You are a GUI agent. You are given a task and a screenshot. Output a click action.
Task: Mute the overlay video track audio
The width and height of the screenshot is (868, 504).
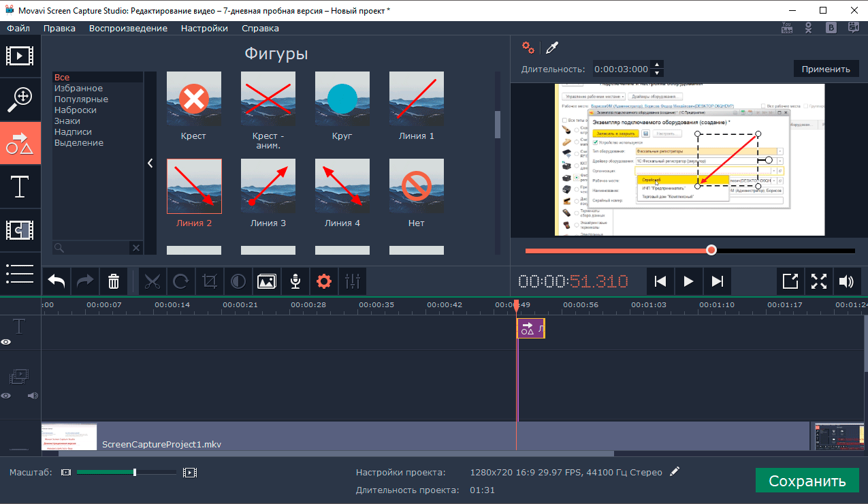pos(31,395)
